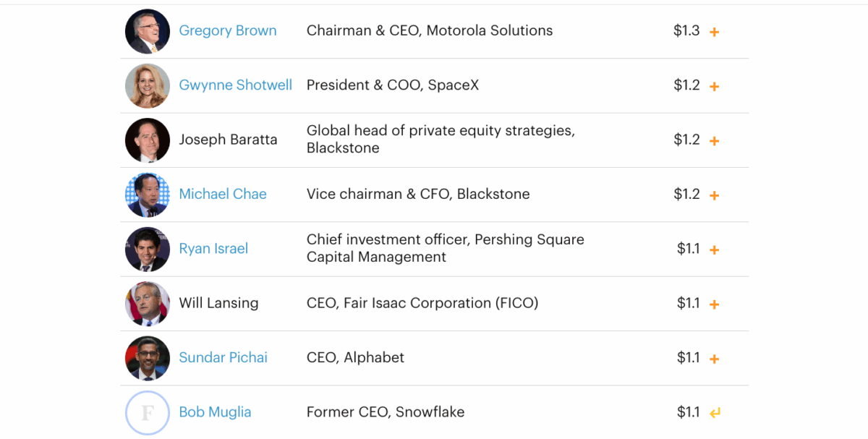Click Will Lansing's profile photo

tap(148, 304)
